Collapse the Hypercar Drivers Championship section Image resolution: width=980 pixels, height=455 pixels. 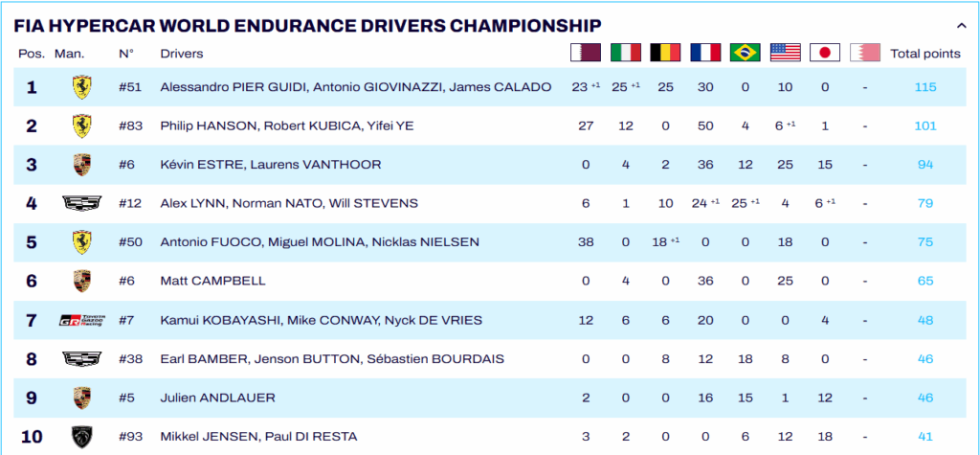click(x=961, y=26)
